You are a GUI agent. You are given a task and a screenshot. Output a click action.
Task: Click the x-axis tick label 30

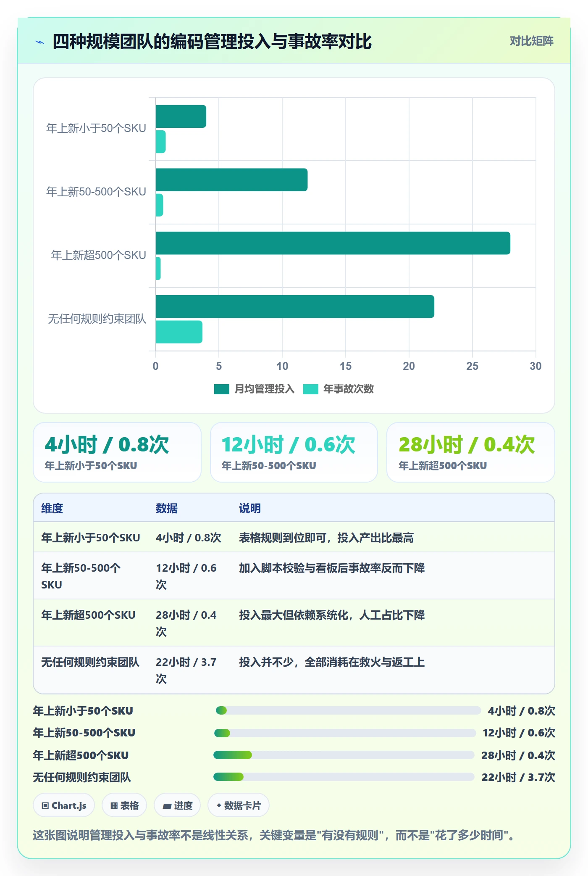[535, 366]
